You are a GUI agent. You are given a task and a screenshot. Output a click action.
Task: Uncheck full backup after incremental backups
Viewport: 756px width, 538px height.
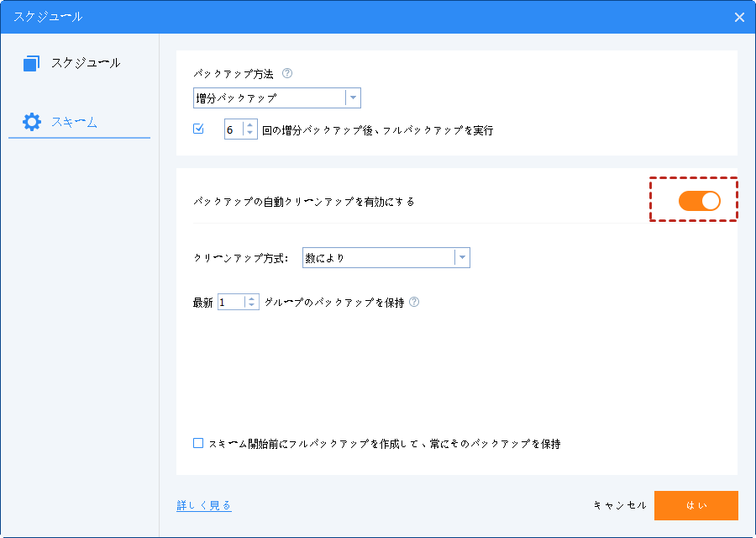pos(199,129)
